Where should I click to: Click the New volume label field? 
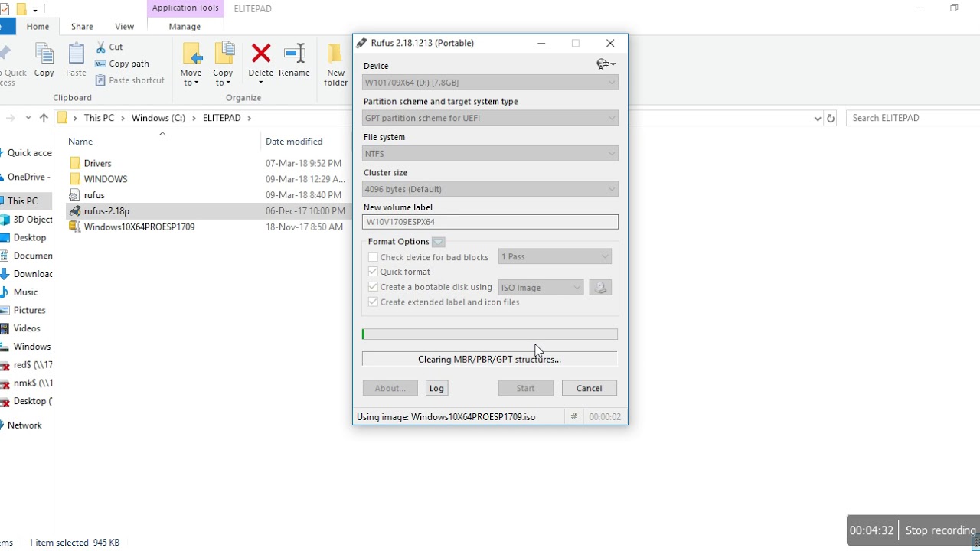click(x=490, y=222)
